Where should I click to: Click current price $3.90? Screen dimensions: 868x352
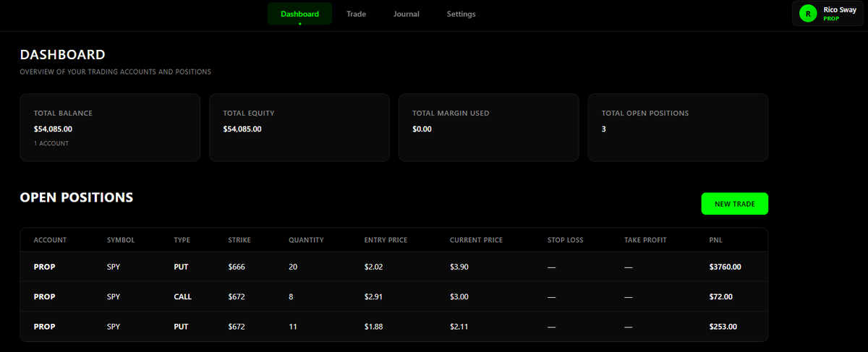pos(459,267)
